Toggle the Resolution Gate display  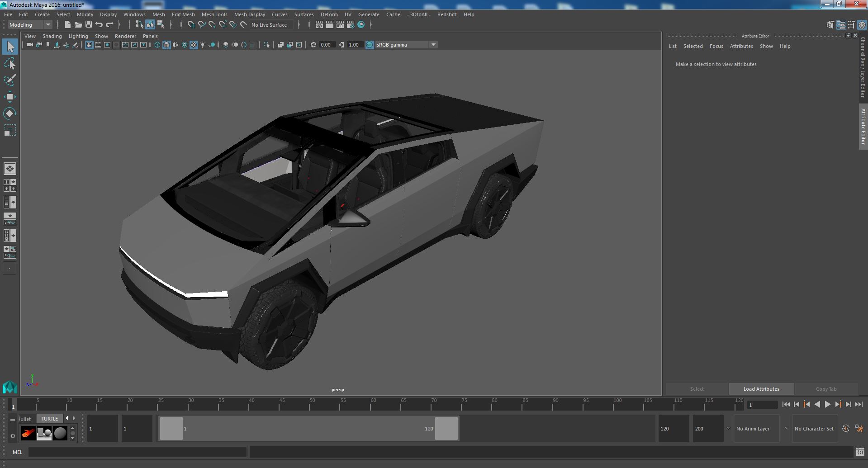[107, 45]
